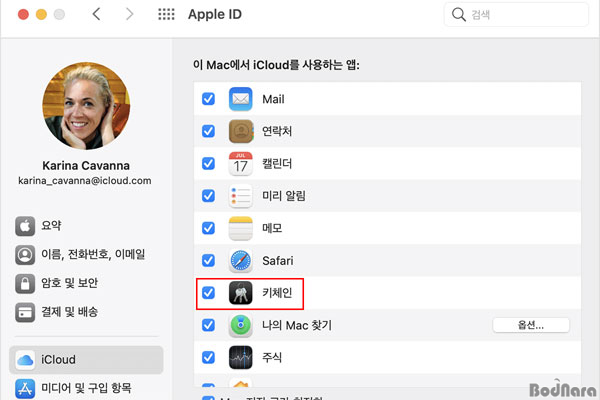Click Karina Cavanna's profile photo
Image resolution: width=600 pixels, height=400 pixels.
point(86,106)
